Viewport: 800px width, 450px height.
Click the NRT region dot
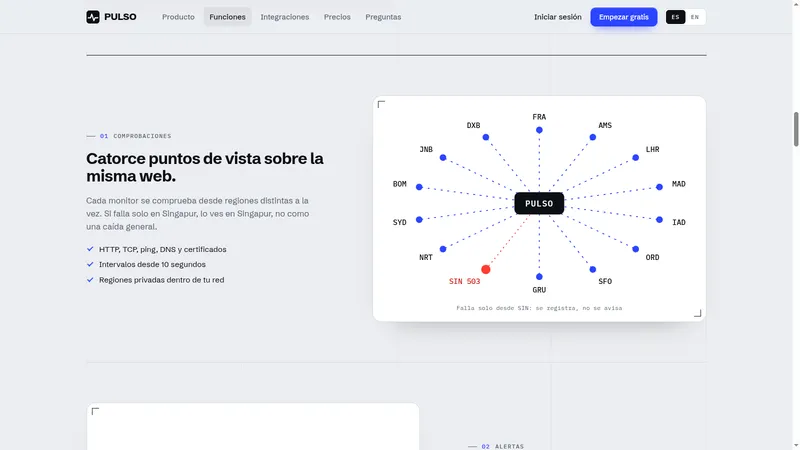443,249
